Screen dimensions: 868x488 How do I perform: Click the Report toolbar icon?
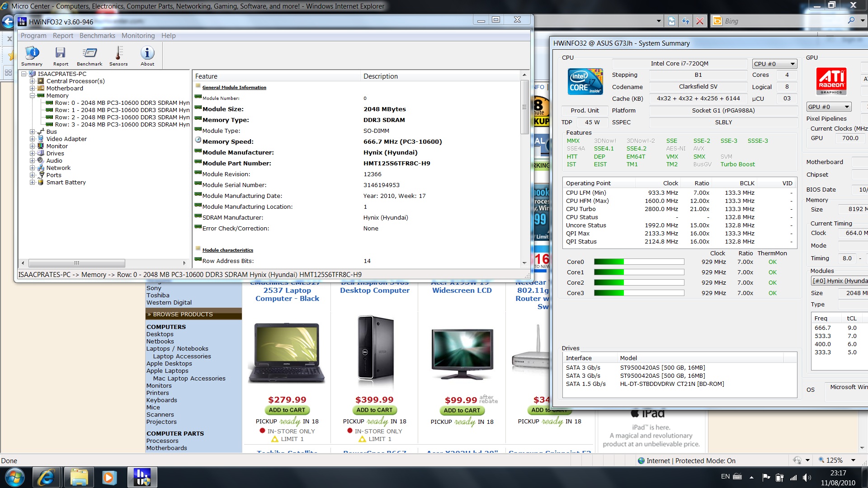point(61,56)
